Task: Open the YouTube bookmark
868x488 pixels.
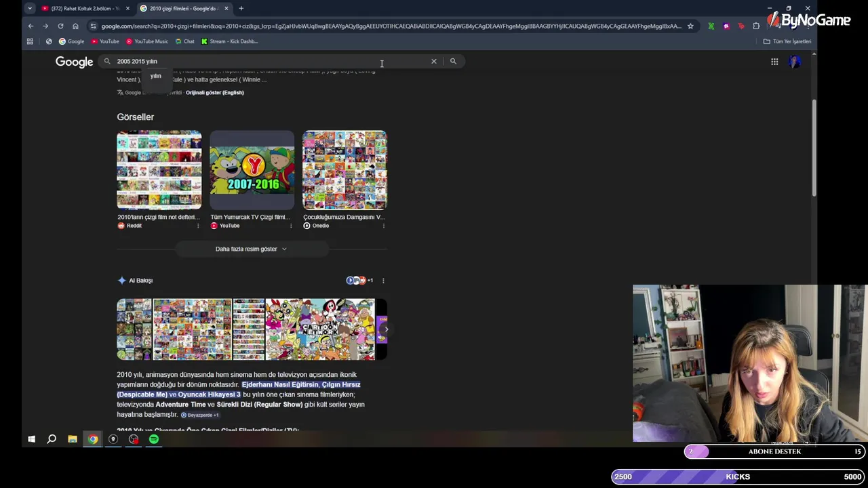Action: coord(105,41)
